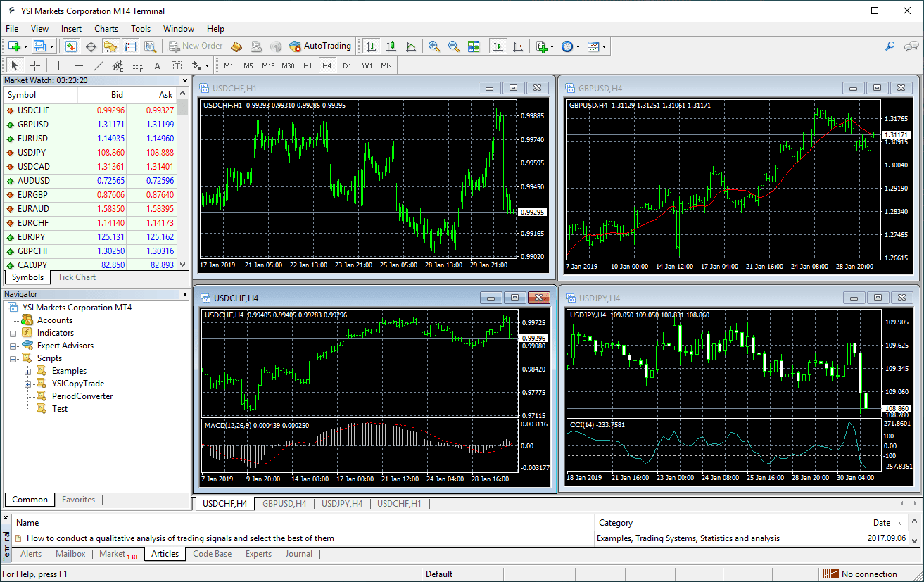Zoom in on the chart
The height and width of the screenshot is (582, 924).
coord(434,46)
